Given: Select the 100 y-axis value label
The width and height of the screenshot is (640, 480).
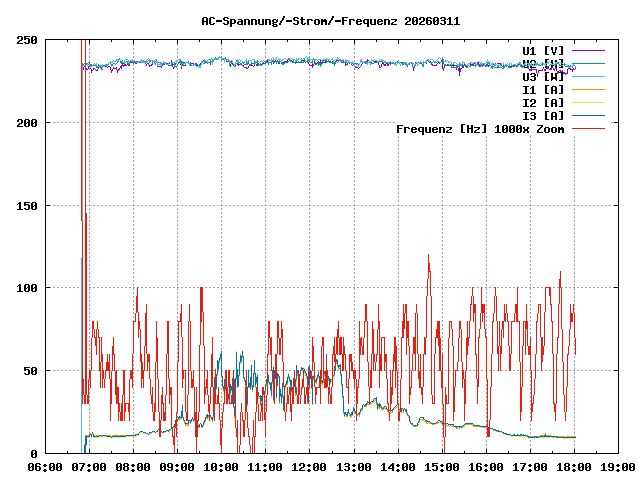Looking at the screenshot, I should click(28, 288).
